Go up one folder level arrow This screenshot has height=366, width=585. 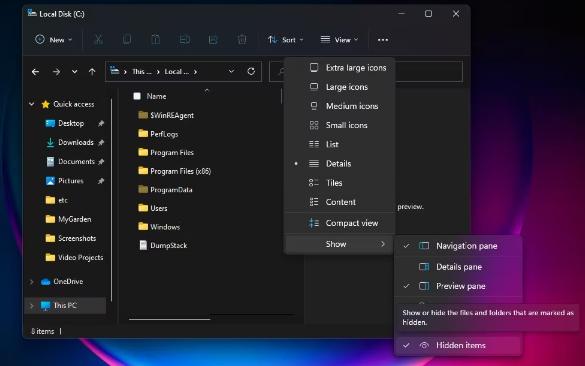92,72
